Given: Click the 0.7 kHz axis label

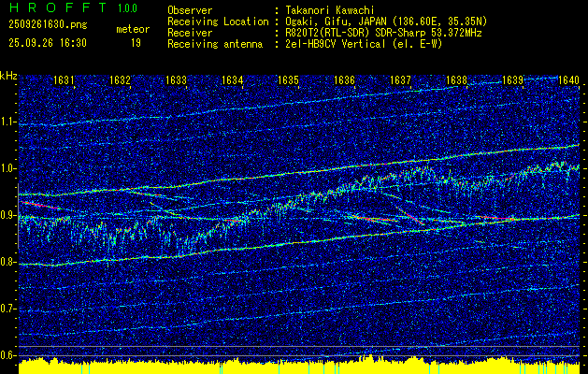Looking at the screenshot, I should [x=8, y=309].
